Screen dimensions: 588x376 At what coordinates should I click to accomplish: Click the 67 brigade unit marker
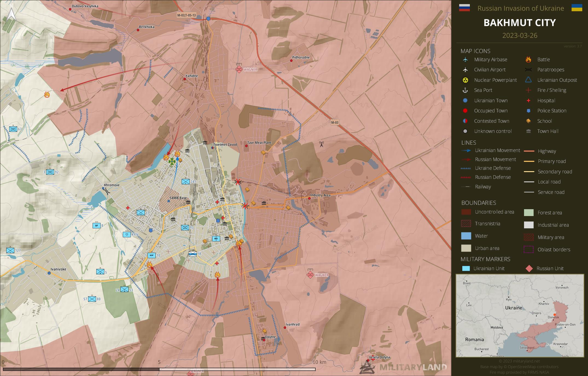pyautogui.click(x=13, y=129)
